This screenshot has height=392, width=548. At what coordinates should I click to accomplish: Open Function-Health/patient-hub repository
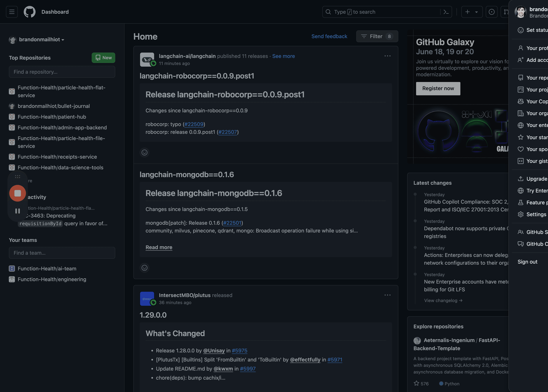[52, 117]
